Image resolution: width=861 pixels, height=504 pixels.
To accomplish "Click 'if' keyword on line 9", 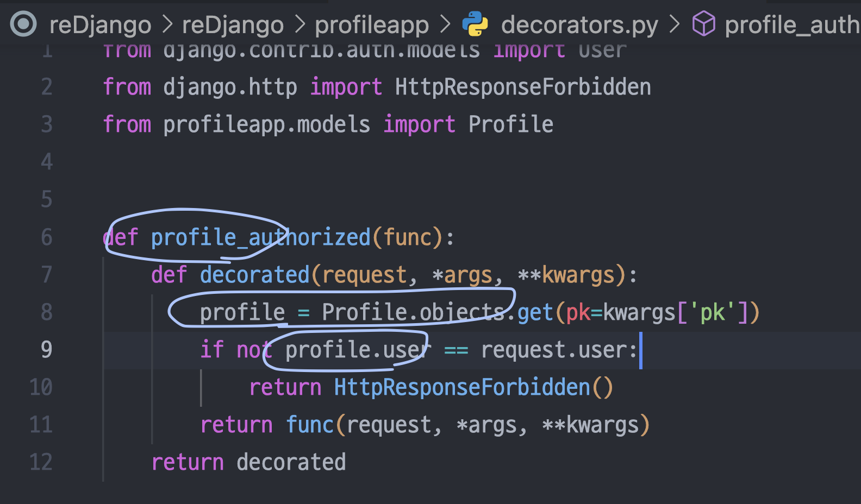I will [x=212, y=350].
